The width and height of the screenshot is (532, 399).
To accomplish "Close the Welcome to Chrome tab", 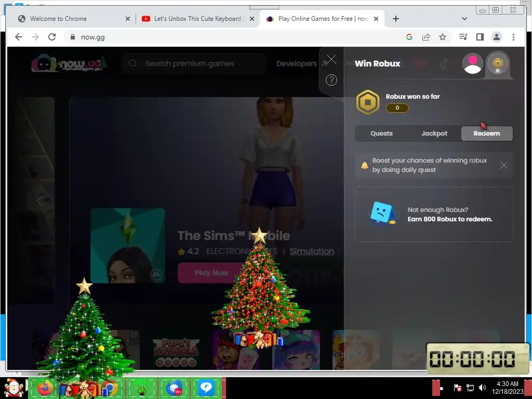I will (128, 19).
